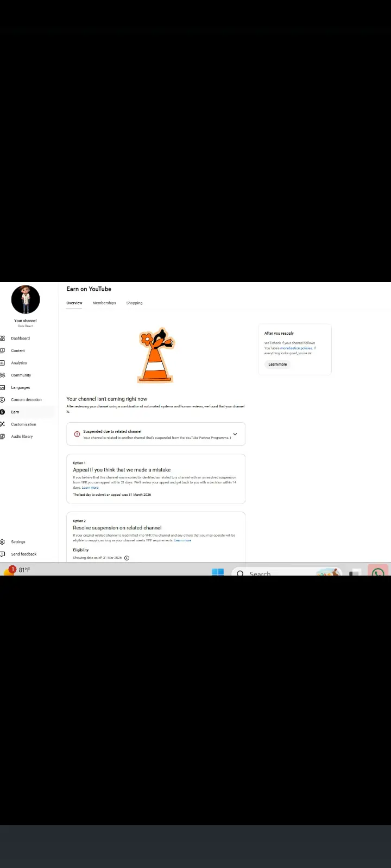Open the Analytics bar chart icon
The width and height of the screenshot is (391, 868).
pos(3,363)
